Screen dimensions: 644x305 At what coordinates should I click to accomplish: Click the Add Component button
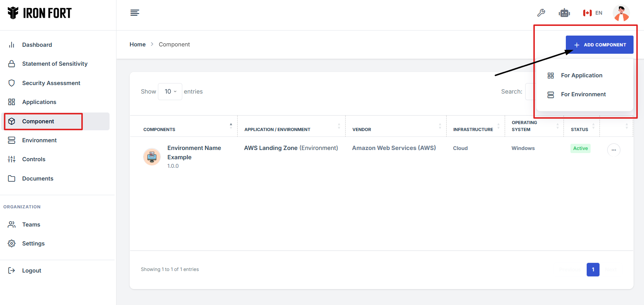599,45
